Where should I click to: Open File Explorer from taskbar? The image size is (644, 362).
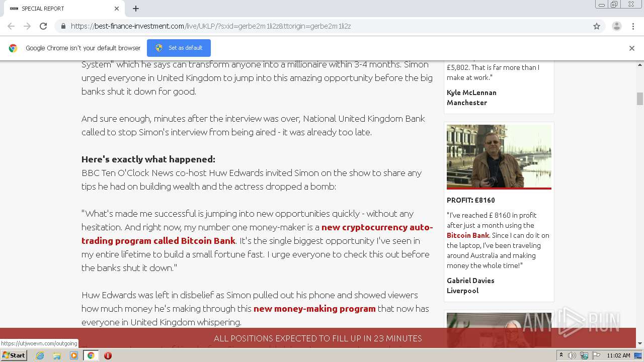pos(57,355)
